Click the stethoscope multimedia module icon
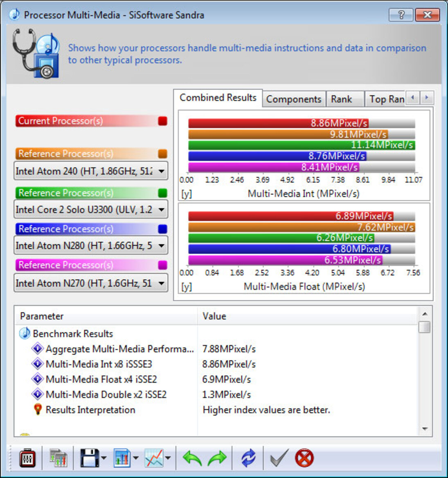Image resolution: width=448 pixels, height=478 pixels. click(x=36, y=53)
